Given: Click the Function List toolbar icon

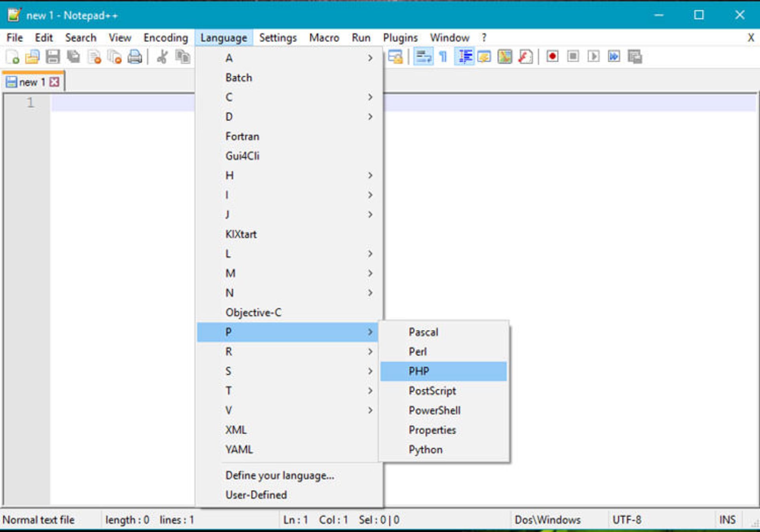Looking at the screenshot, I should tap(526, 57).
